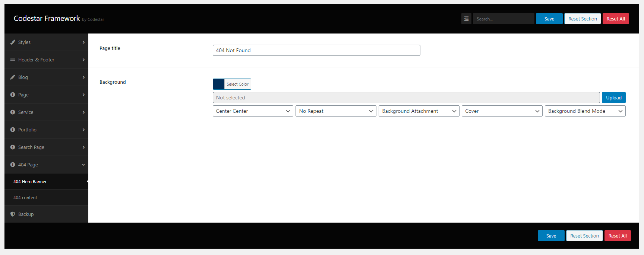Click the Styles paintbrush icon in sidebar
The image size is (644, 255).
[13, 42]
